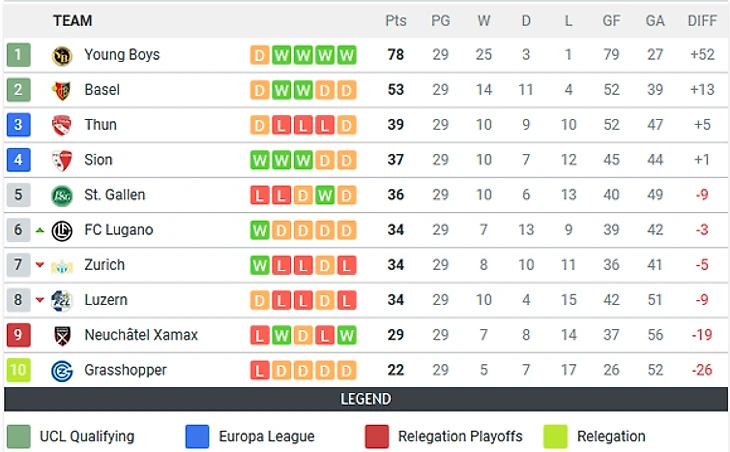Sort standings by DIFF column header
The width and height of the screenshot is (730, 452).
point(702,20)
